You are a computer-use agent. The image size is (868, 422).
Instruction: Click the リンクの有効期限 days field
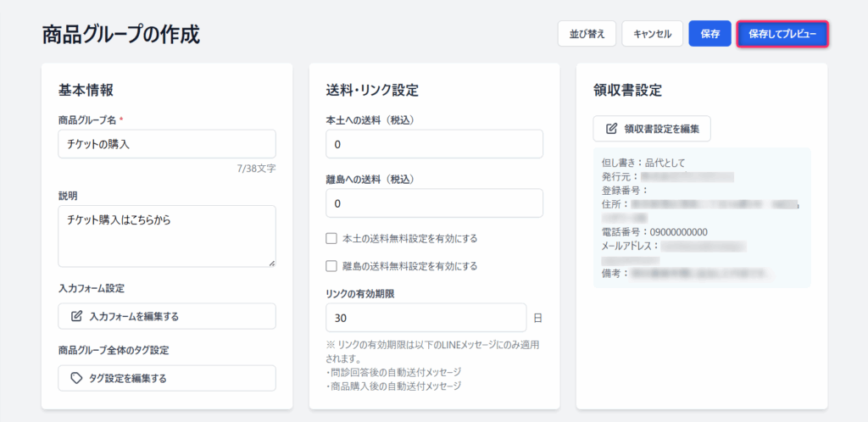426,319
